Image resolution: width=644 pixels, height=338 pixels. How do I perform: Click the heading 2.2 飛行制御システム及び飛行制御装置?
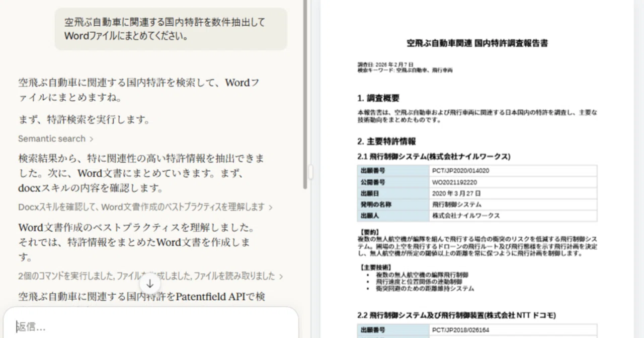pyautogui.click(x=456, y=315)
